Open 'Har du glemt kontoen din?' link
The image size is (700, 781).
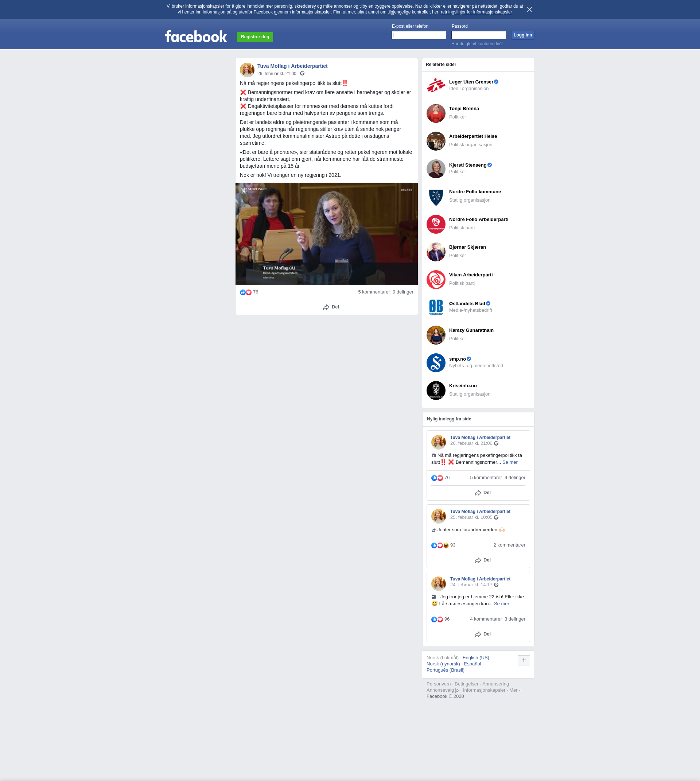[477, 44]
